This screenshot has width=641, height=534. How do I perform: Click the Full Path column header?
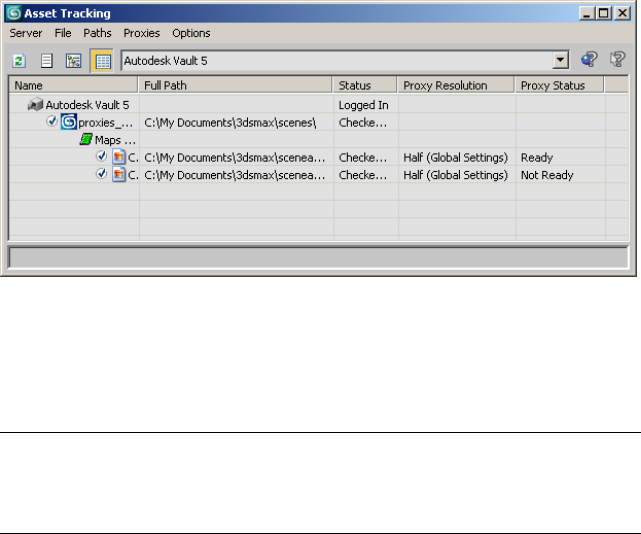click(235, 85)
